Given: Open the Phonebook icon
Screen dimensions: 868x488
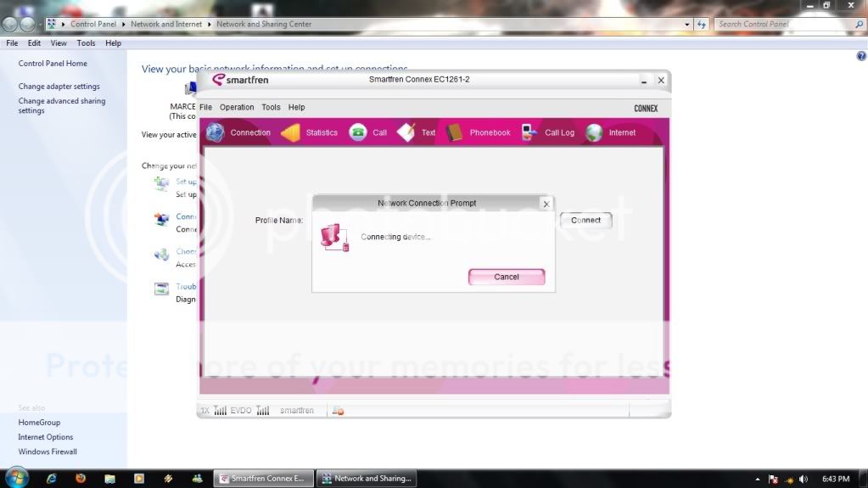Looking at the screenshot, I should [x=455, y=132].
